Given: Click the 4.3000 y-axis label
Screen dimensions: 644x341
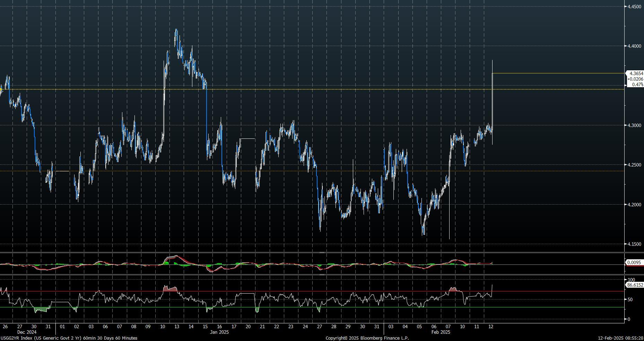Looking at the screenshot, I should pos(635,125).
